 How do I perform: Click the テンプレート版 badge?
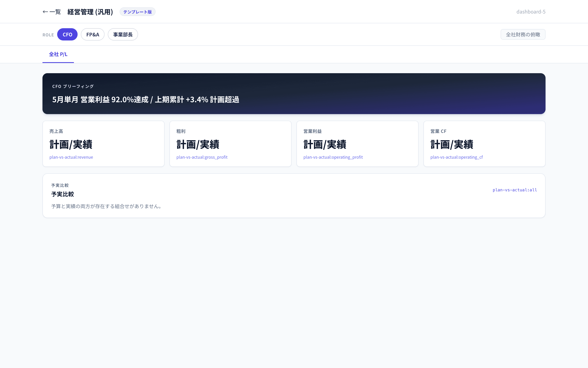(138, 12)
